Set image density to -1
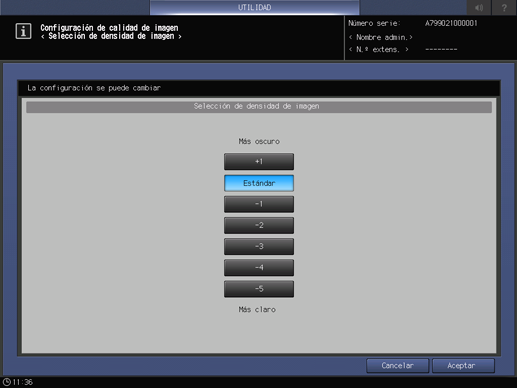517x388 pixels. pos(259,204)
